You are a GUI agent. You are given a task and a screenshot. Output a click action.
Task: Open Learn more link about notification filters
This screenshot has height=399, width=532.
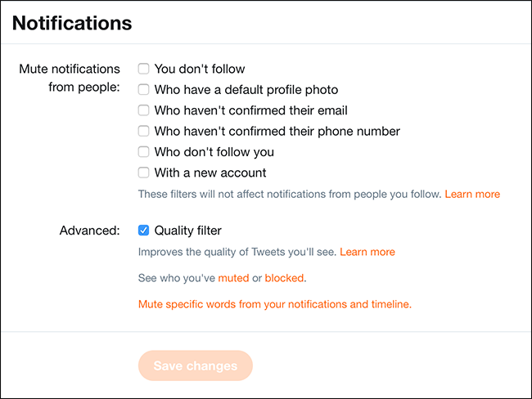(x=472, y=195)
